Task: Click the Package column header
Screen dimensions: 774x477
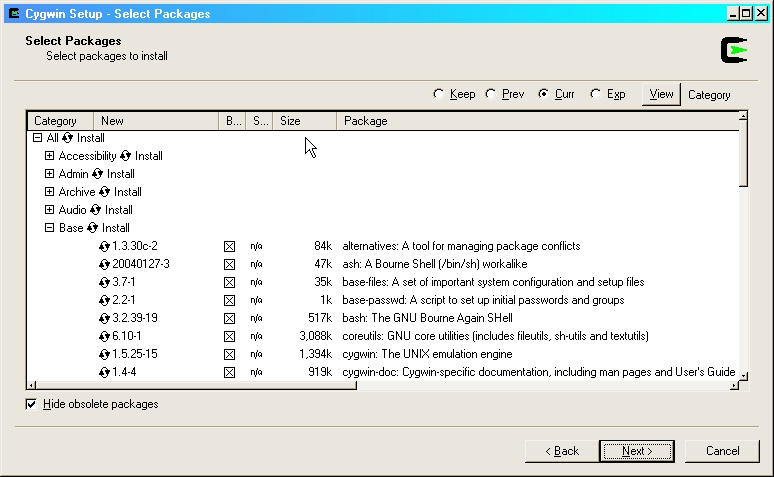Action: (x=537, y=121)
